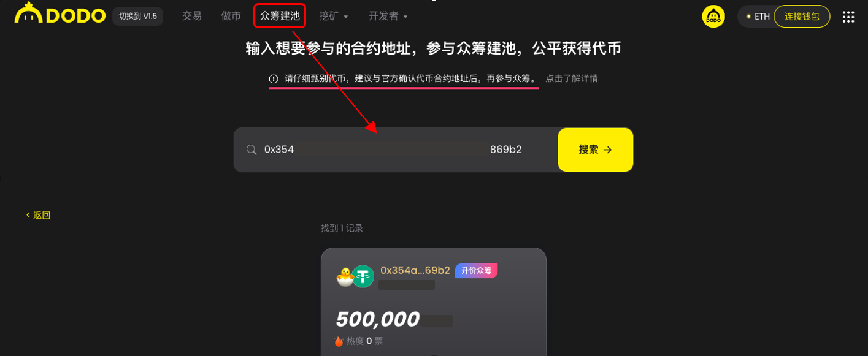The image size is (868, 356).
Task: Click the 返回 back link
Action: coord(38,215)
